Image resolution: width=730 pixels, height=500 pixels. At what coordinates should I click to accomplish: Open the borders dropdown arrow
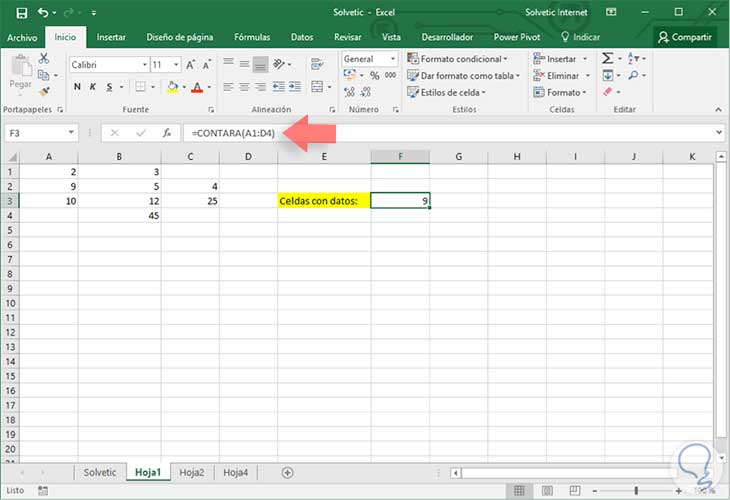click(x=153, y=87)
